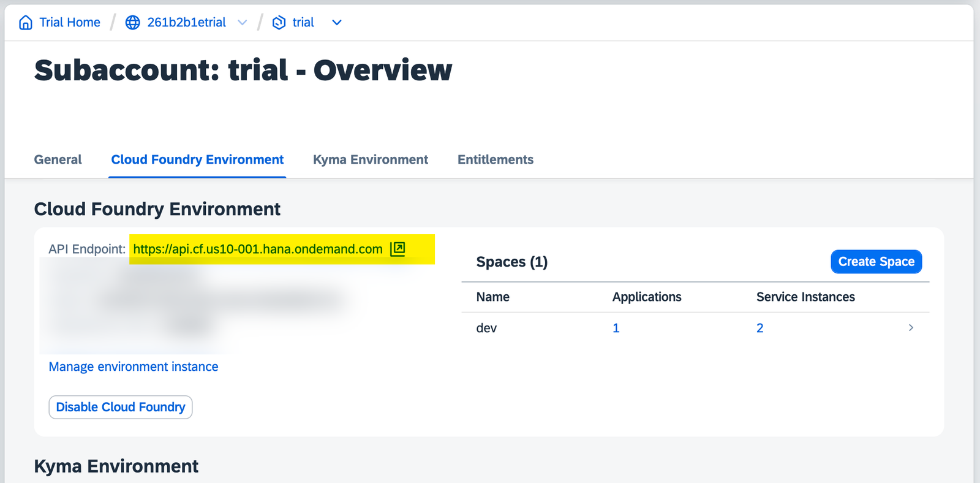Click the API endpoint URL link
Image resolution: width=980 pixels, height=483 pixels.
click(257, 249)
